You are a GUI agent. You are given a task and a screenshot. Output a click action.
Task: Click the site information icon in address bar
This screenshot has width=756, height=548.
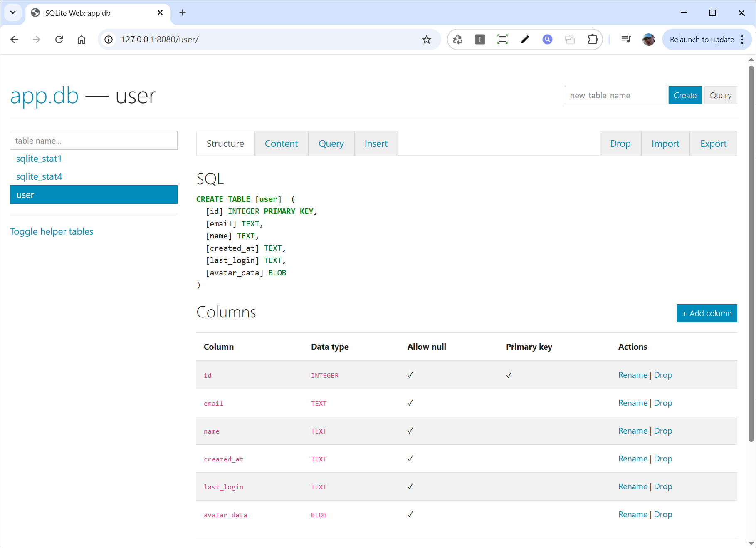pos(109,40)
